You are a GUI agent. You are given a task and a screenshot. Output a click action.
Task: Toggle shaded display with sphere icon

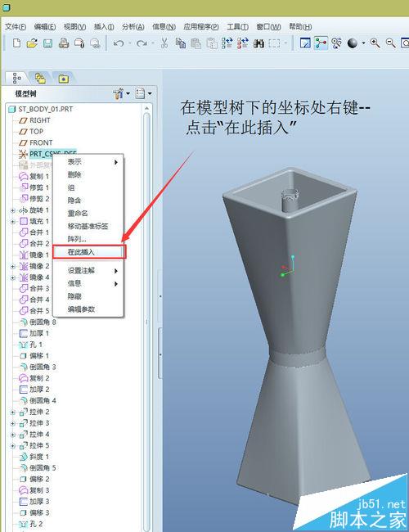353,43
